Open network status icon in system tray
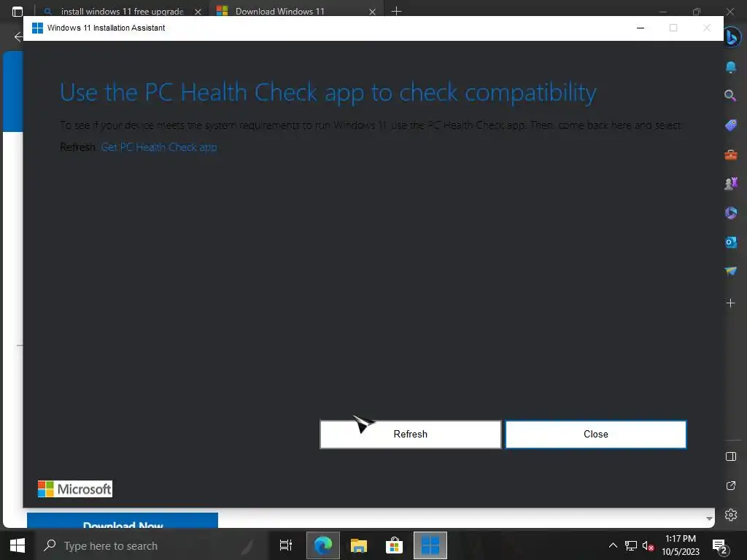The width and height of the screenshot is (747, 560). (x=631, y=545)
